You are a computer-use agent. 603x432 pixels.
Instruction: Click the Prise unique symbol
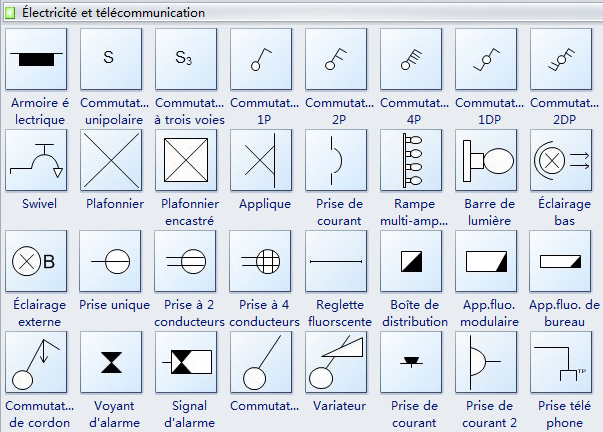click(110, 261)
